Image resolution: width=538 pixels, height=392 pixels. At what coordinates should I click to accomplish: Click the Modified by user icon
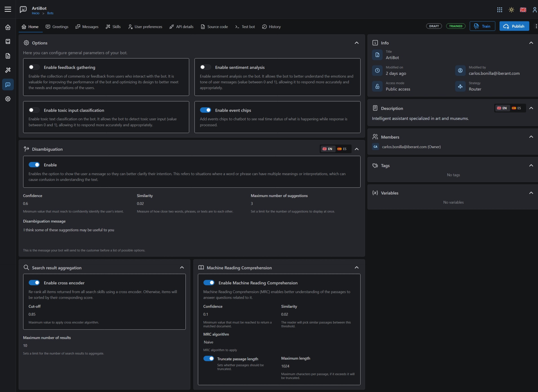pyautogui.click(x=460, y=70)
